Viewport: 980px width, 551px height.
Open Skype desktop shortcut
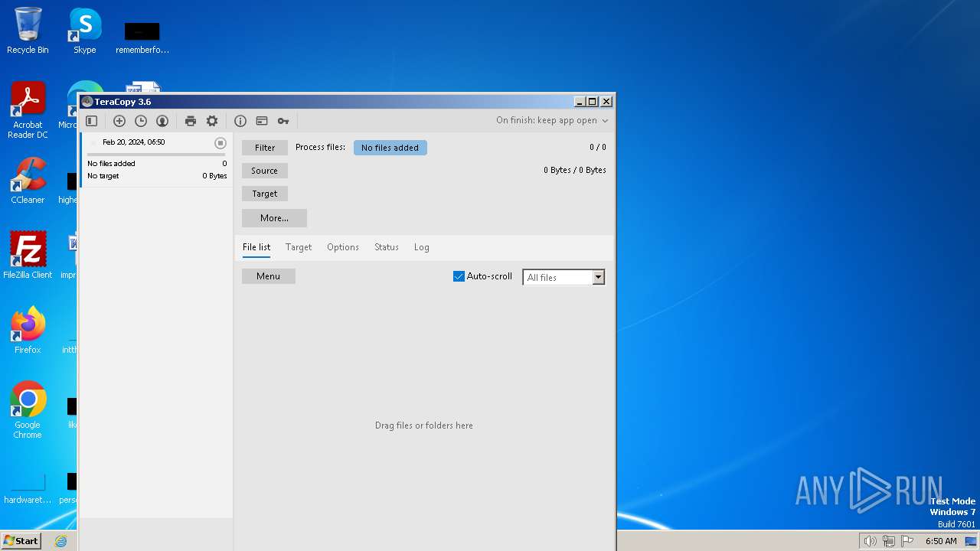[x=85, y=31]
